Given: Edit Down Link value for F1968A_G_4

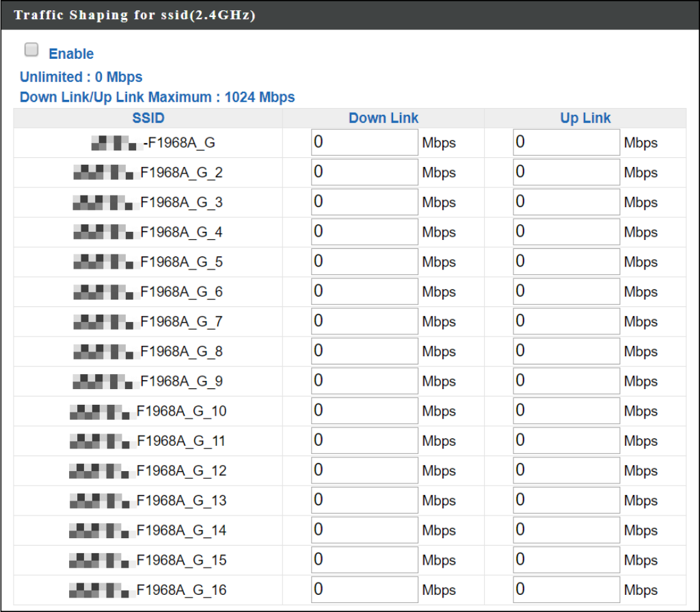Looking at the screenshot, I should coord(364,232).
